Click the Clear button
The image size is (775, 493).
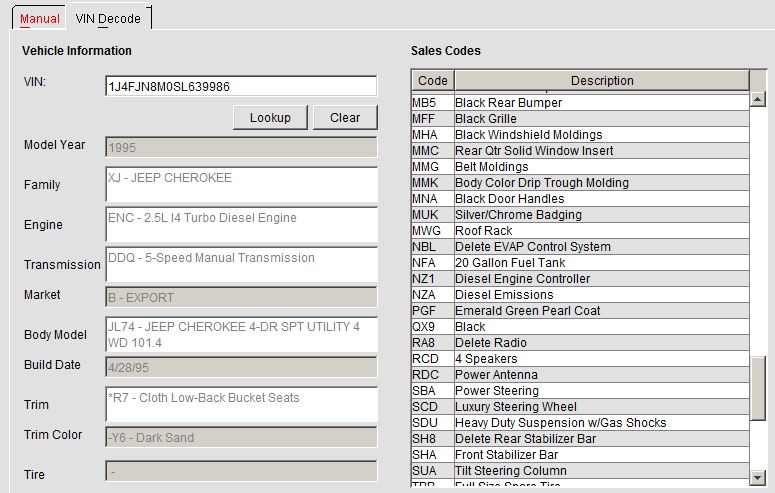pos(345,118)
